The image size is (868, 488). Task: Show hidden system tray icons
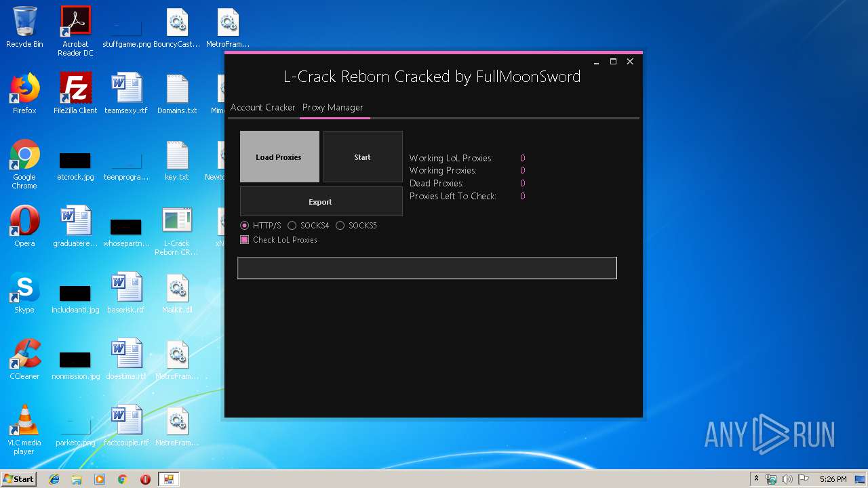(x=756, y=479)
